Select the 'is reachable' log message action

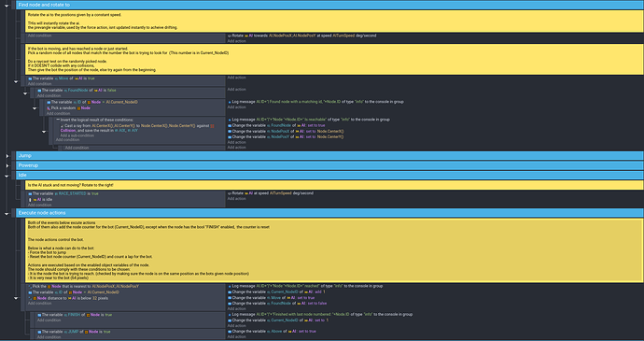pyautogui.click(x=308, y=120)
